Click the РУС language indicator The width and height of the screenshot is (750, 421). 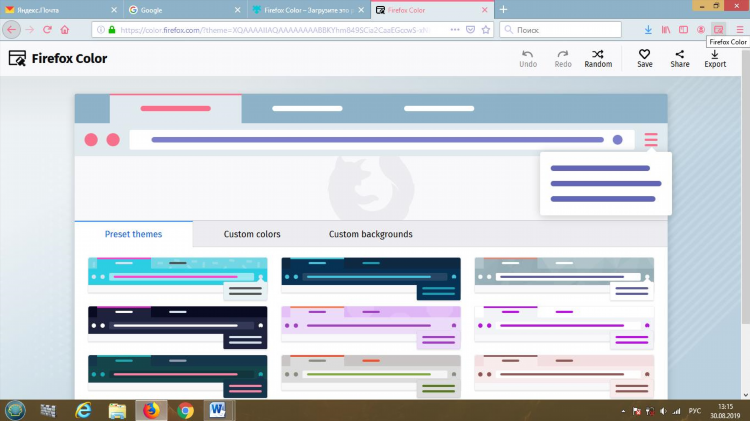coord(695,411)
